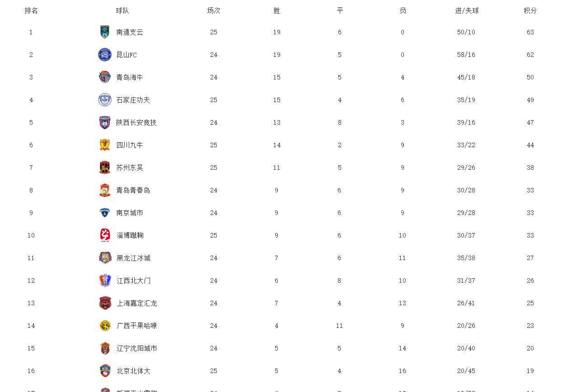Click the 积分 column header
The height and width of the screenshot is (392, 562).
coord(530,10)
